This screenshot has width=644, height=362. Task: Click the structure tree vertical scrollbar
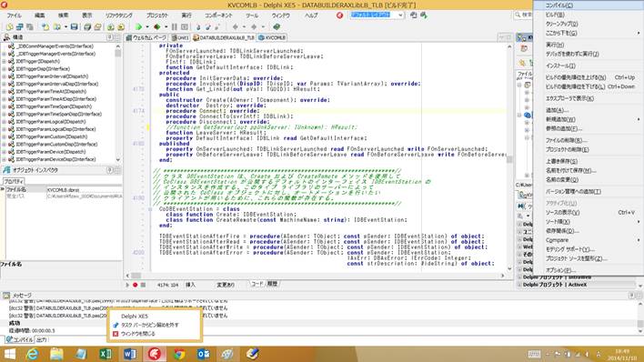pos(118,103)
